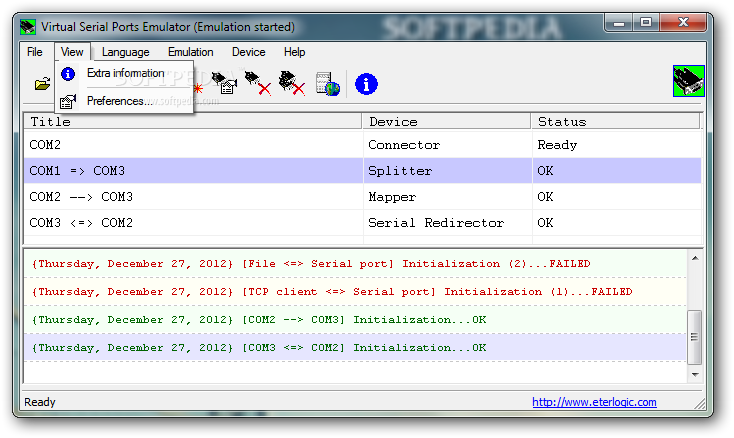Select the COM2 --> COM3 Initialization log entry
Screen dimensions: 734x438
click(355, 320)
